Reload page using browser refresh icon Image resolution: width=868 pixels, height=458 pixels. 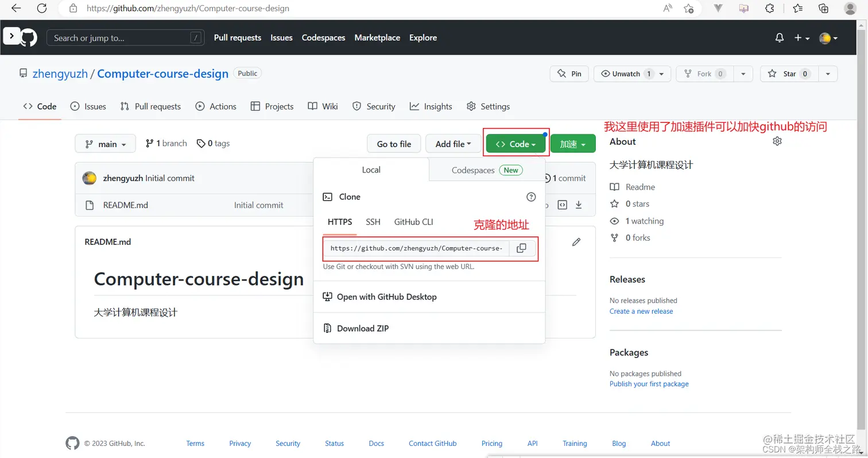point(42,9)
